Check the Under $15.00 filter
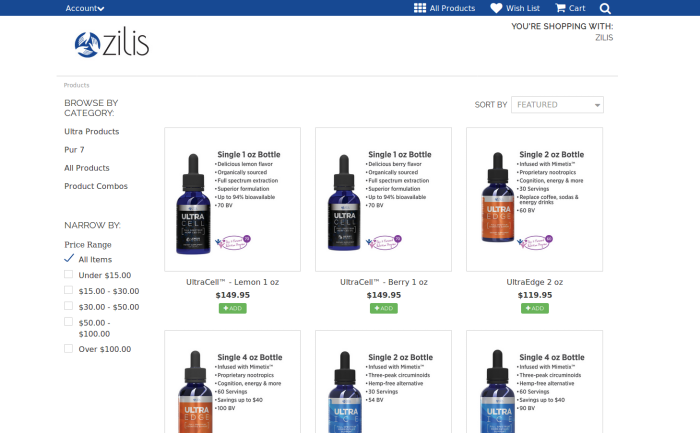The height and width of the screenshot is (433, 700). (68, 274)
